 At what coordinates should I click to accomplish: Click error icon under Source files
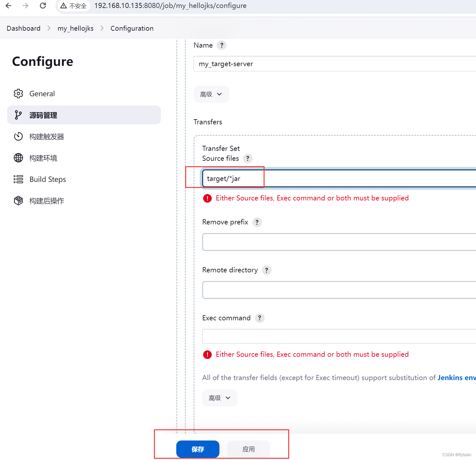point(207,199)
